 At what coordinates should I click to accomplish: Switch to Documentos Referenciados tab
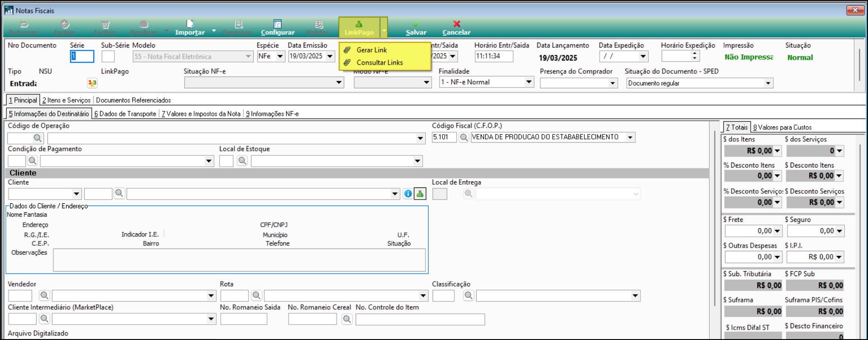pyautogui.click(x=134, y=100)
